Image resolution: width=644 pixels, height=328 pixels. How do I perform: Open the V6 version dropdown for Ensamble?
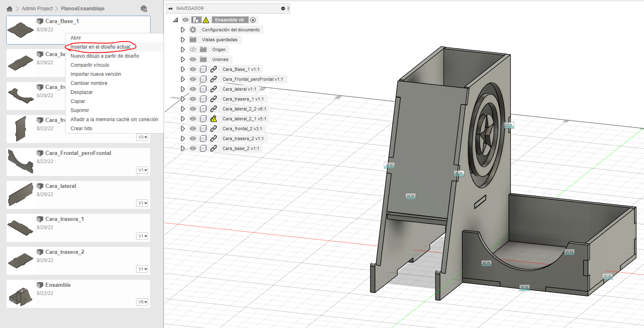(x=142, y=302)
